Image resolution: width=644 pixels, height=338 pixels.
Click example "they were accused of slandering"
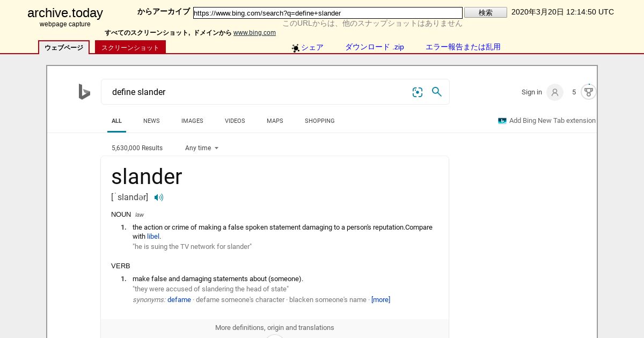(211, 289)
